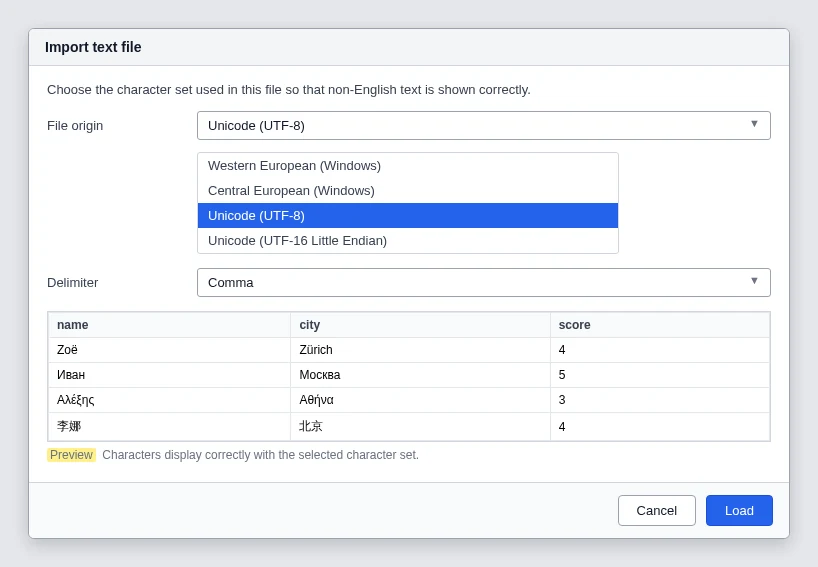Select the Zürich city cell
This screenshot has height=567, width=818.
pyautogui.click(x=420, y=349)
